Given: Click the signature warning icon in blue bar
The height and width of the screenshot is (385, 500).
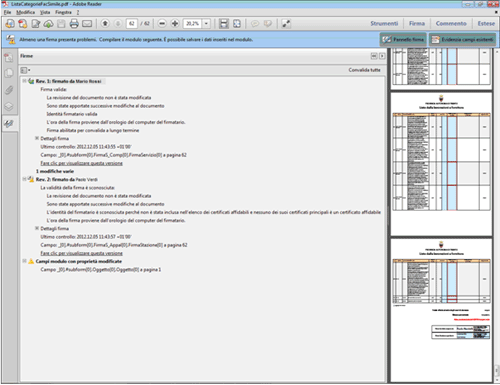Looking at the screenshot, I should pos(11,39).
